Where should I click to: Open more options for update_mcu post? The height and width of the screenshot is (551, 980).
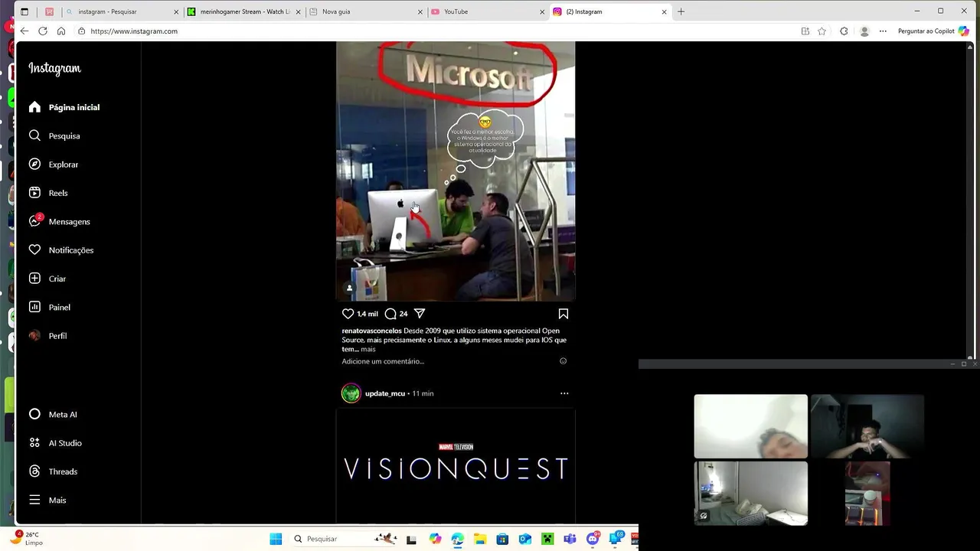[x=564, y=393]
